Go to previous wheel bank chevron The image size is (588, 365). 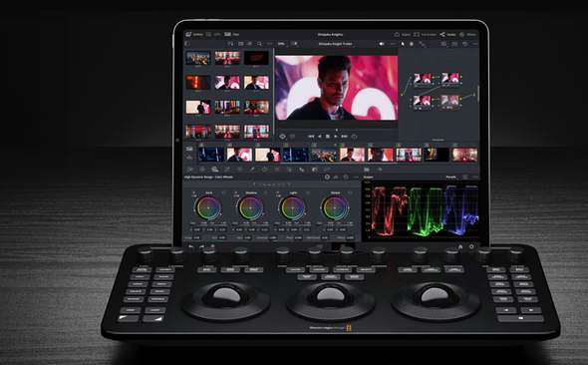[x=254, y=184]
